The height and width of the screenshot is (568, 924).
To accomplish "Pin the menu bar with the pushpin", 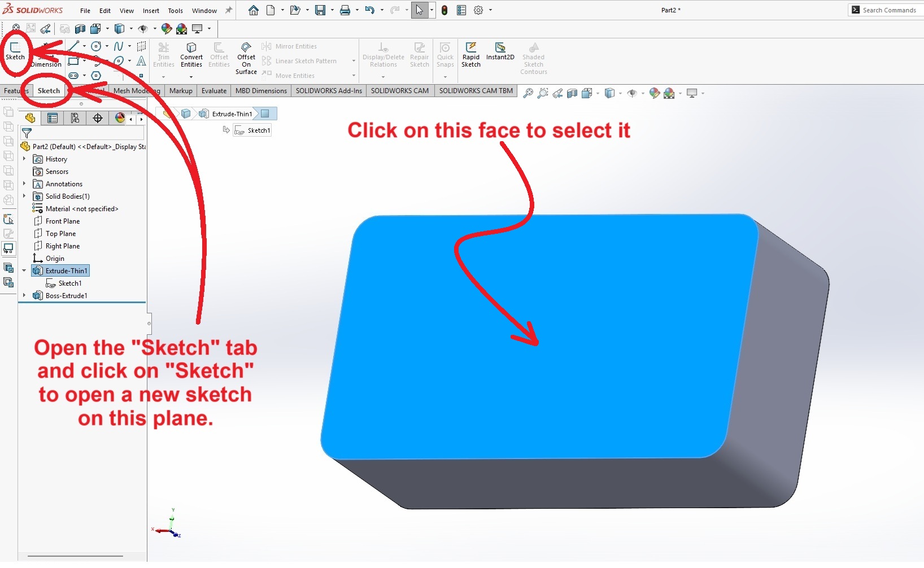I will pyautogui.click(x=229, y=10).
